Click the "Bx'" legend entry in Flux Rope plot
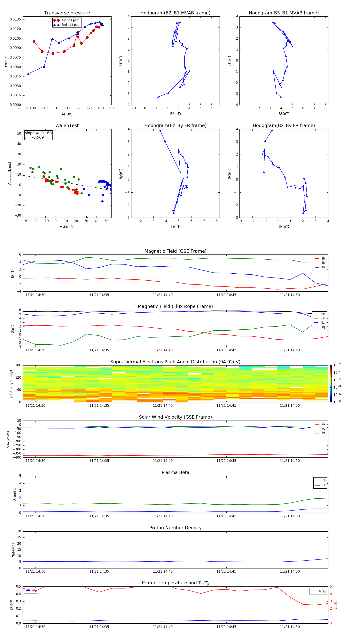Screen dimensions: 351x644 (320, 314)
